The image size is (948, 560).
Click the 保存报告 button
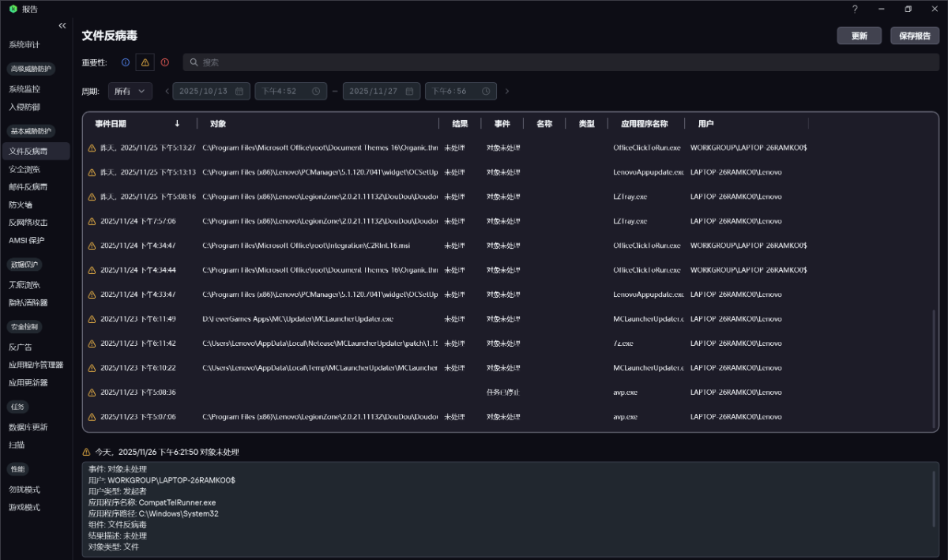click(x=915, y=36)
